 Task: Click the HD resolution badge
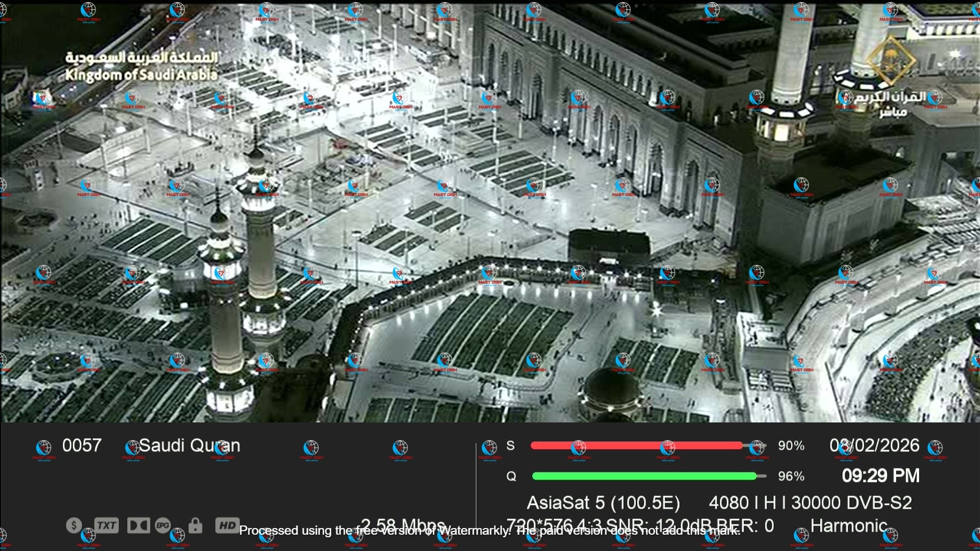(x=227, y=525)
